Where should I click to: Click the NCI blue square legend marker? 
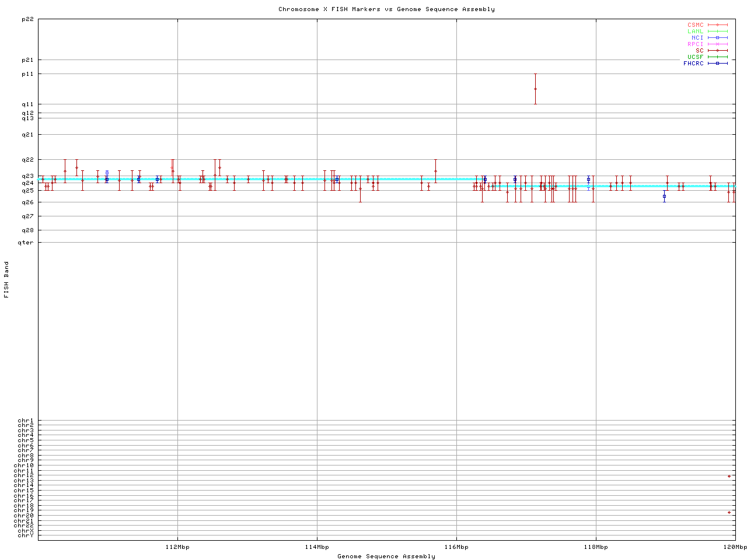(717, 38)
